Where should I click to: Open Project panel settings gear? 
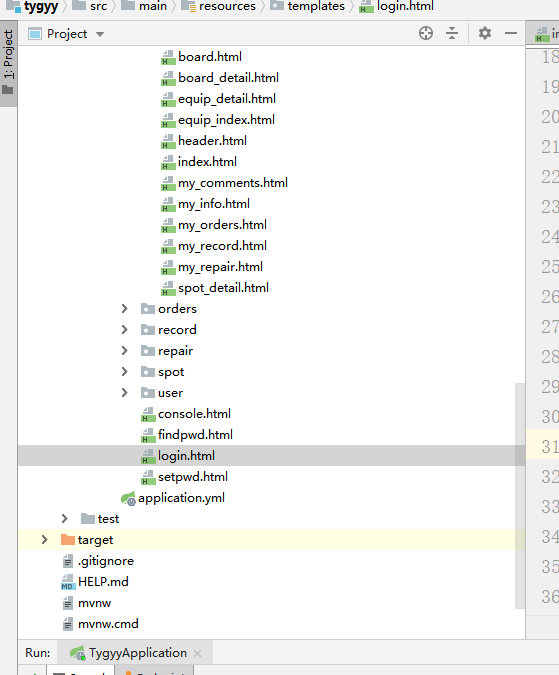(x=485, y=33)
